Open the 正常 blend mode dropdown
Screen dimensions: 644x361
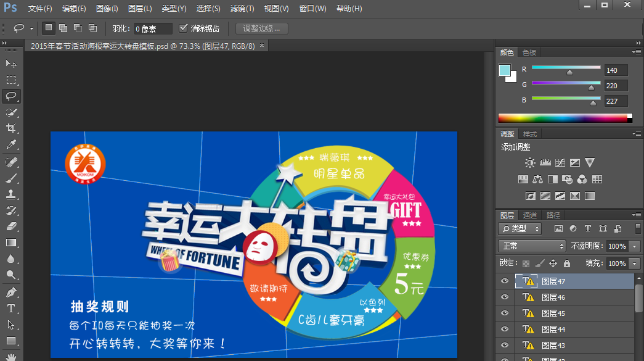(532, 246)
